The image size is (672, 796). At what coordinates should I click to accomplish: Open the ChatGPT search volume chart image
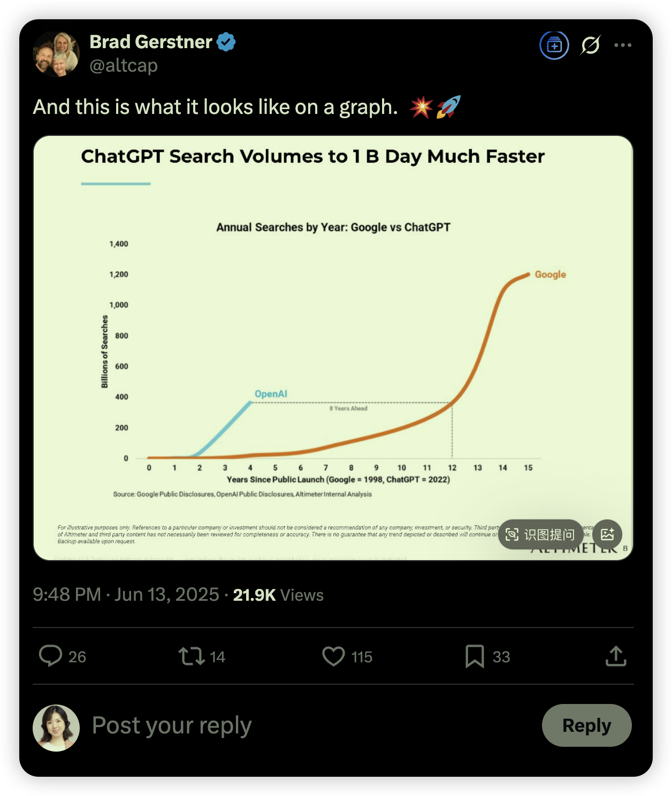(x=333, y=348)
